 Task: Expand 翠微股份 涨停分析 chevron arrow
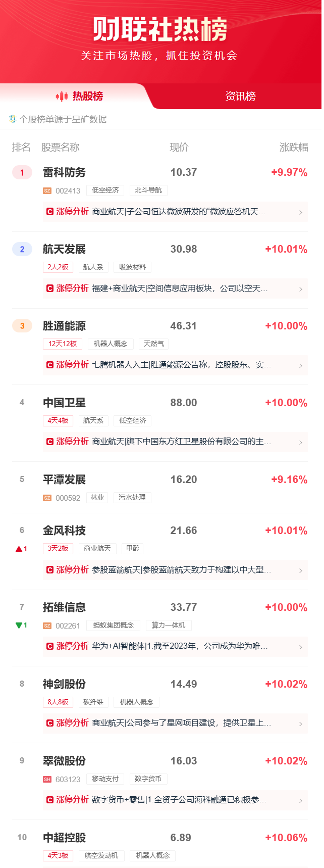click(301, 800)
